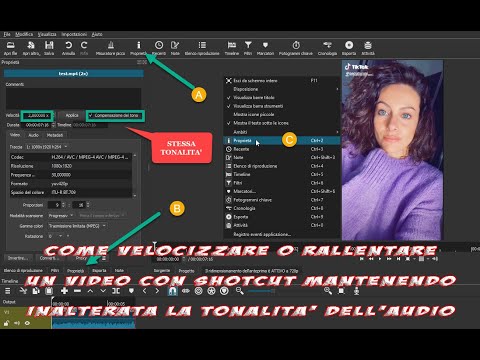Open Modalità scansione Progressiv dropdown
480x360 pixels.
click(61, 216)
